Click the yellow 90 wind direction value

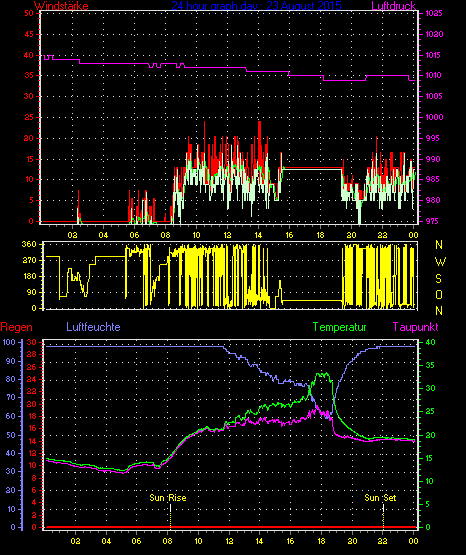[32, 292]
